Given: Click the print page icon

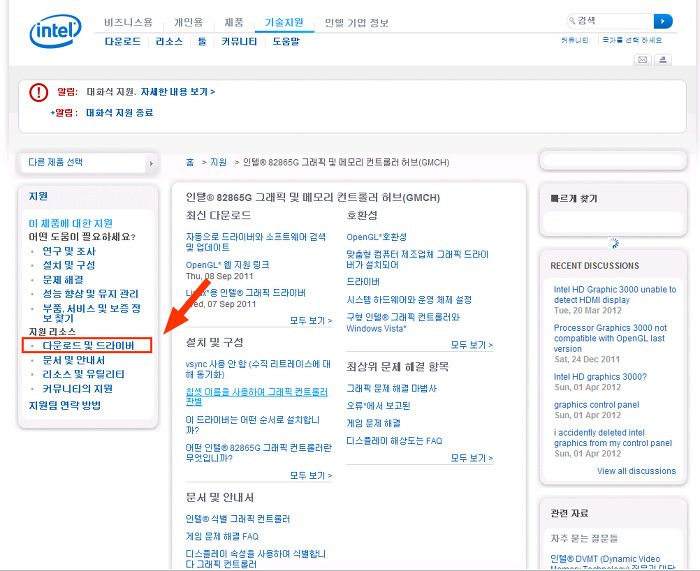Looking at the screenshot, I should (x=662, y=60).
